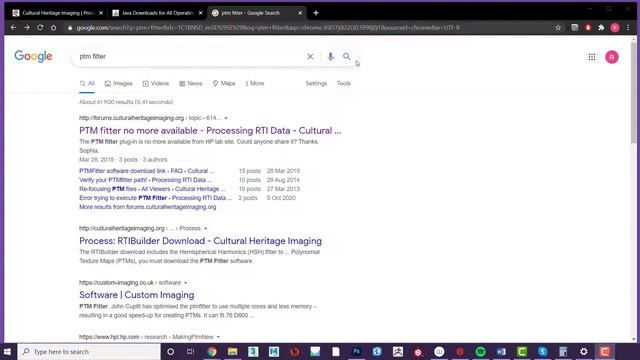Select the Maps search tab
The image size is (640, 360).
pyautogui.click(x=224, y=83)
